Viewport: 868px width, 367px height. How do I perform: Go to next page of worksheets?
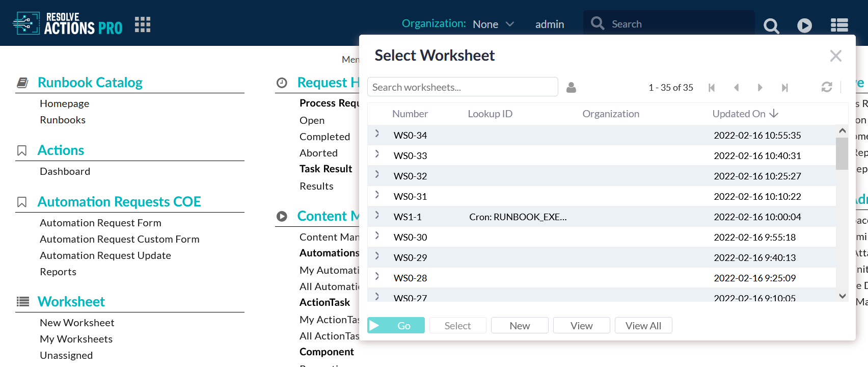tap(760, 88)
